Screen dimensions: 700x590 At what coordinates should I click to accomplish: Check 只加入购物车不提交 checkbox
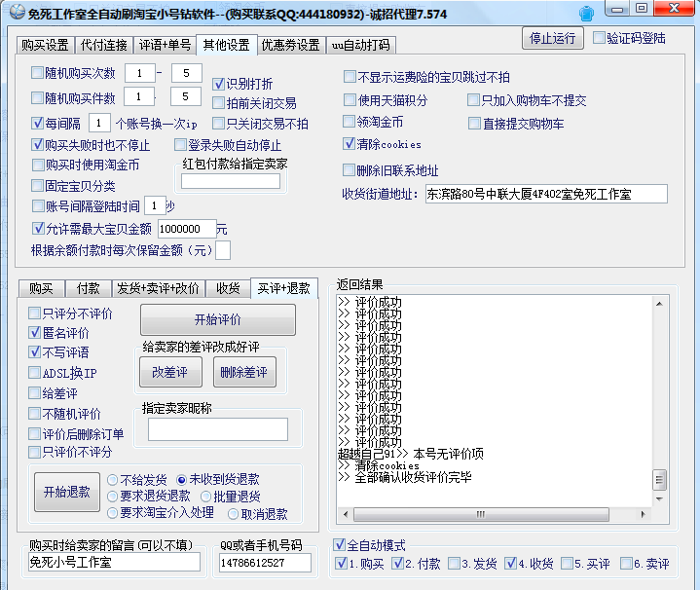473,99
